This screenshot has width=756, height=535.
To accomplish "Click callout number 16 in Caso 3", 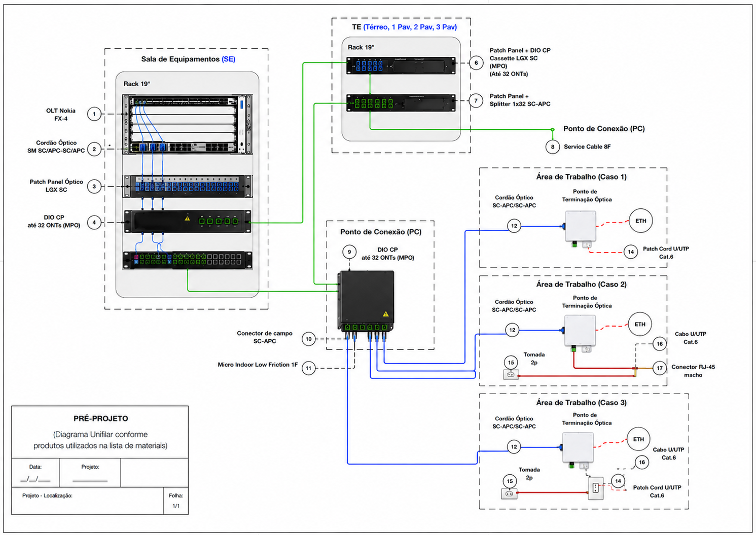I will pos(642,462).
